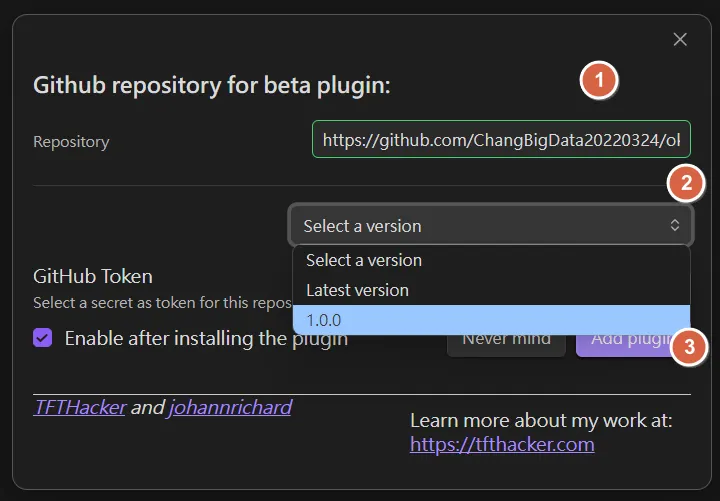Toggle Enable after installing the plugin checkbox

[43, 338]
